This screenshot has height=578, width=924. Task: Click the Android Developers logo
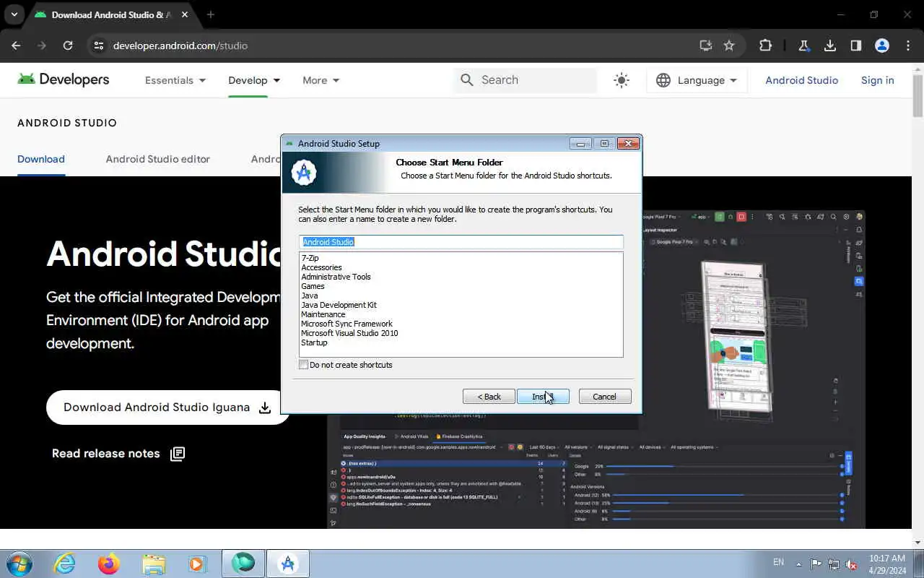(64, 79)
